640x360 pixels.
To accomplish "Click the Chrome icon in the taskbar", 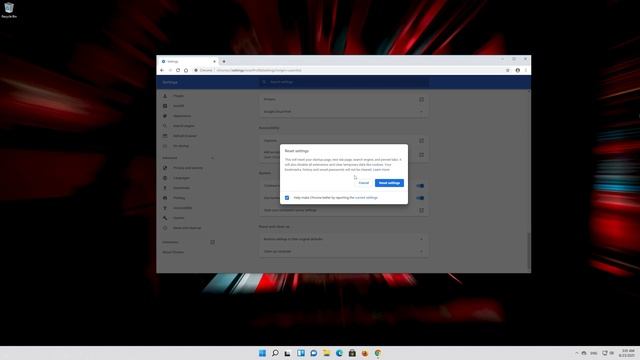I will (378, 353).
